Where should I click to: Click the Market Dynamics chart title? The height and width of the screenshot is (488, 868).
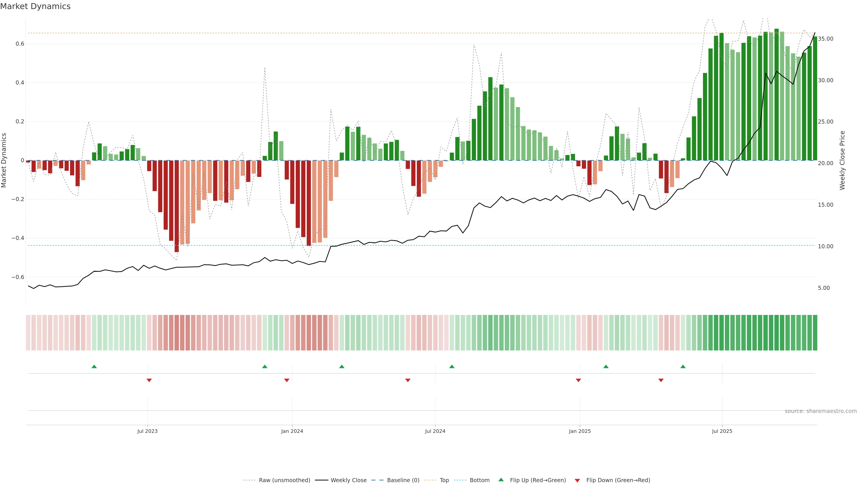[x=35, y=6]
